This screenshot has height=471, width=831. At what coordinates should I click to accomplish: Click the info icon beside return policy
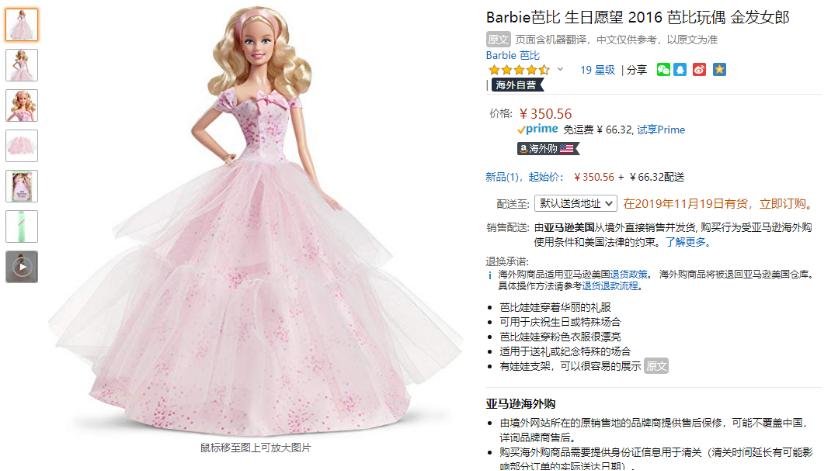[x=490, y=275]
